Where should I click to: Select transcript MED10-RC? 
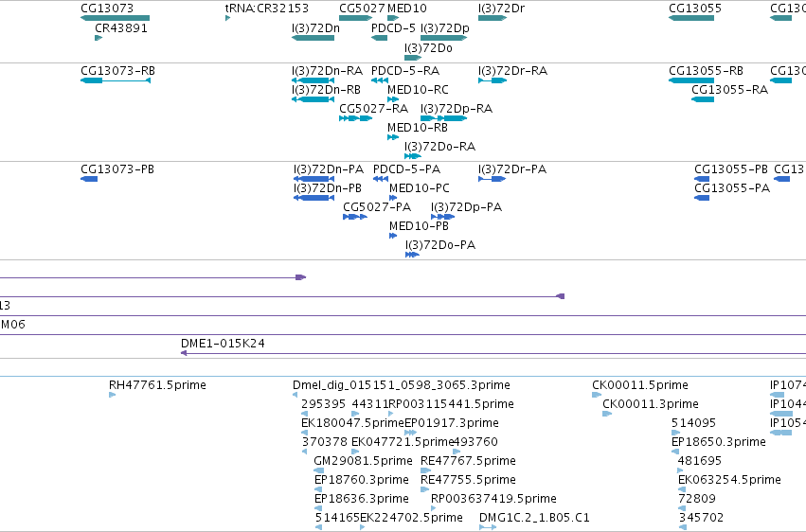point(393,99)
